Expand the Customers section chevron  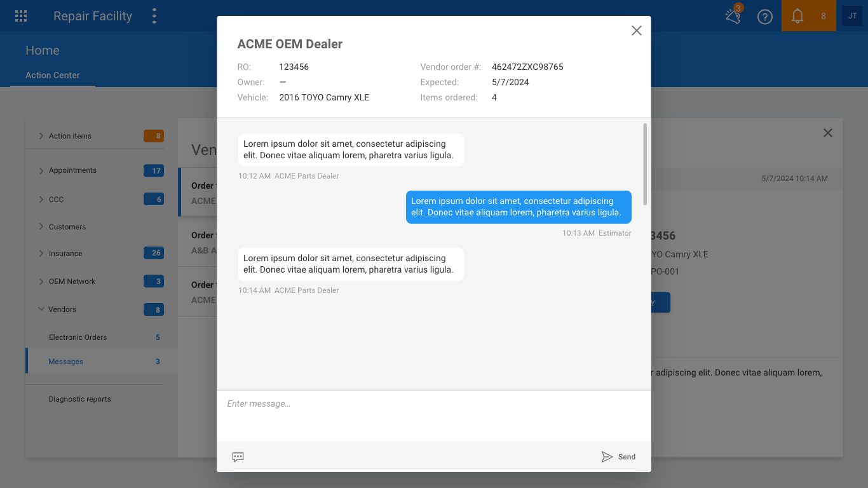click(41, 227)
